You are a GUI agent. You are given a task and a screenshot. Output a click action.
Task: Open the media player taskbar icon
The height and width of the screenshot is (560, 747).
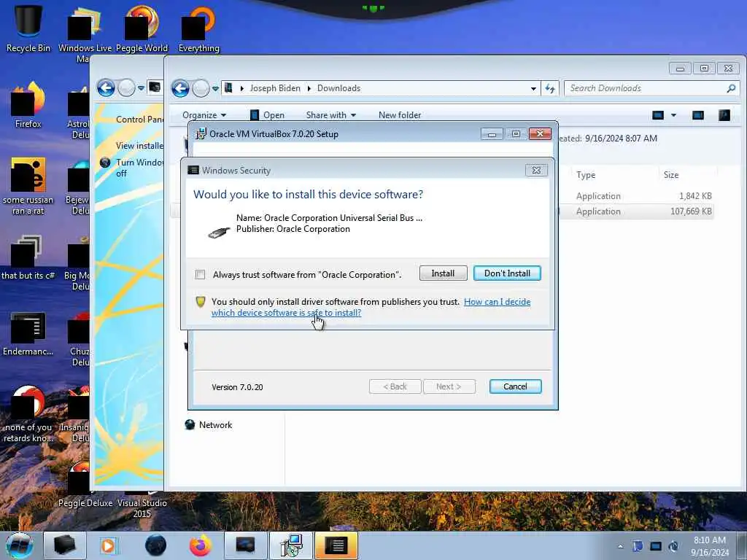pos(108,545)
